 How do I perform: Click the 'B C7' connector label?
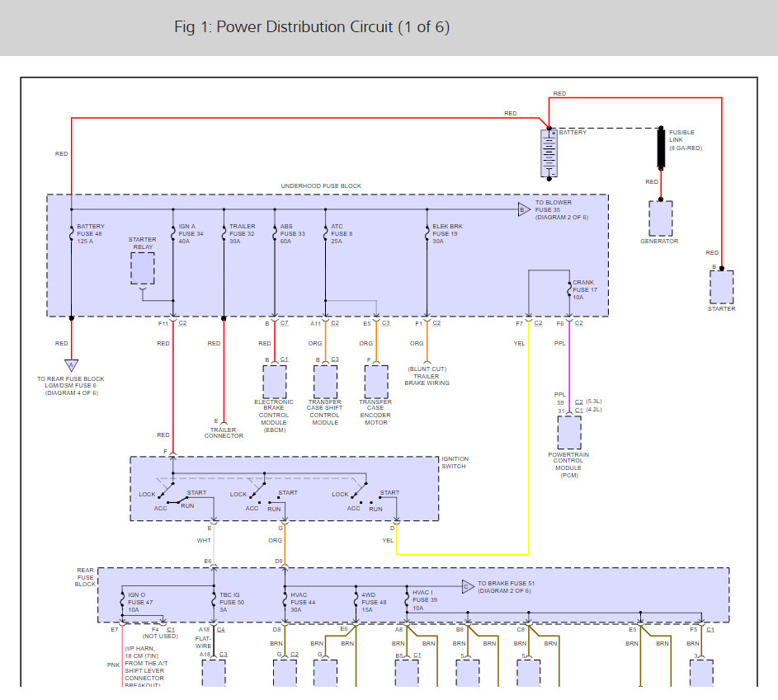point(276,323)
